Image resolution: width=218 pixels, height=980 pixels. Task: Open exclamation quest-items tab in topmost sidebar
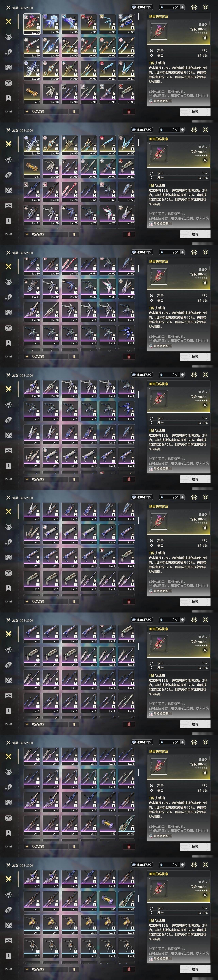(8, 98)
